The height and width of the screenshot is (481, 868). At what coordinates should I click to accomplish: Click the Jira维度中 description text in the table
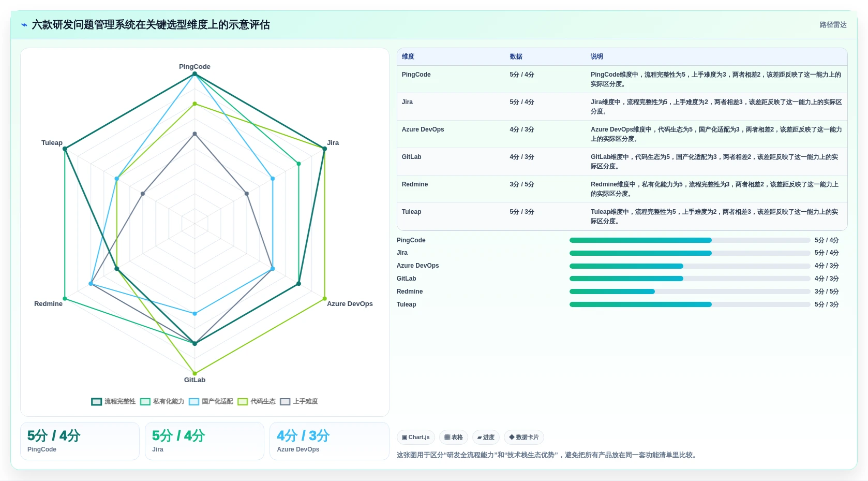(716, 107)
